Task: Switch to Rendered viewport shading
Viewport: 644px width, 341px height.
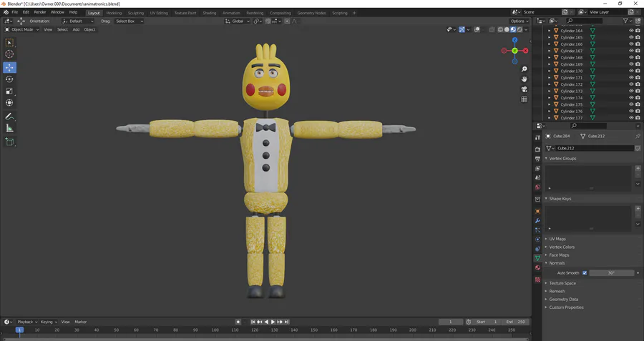Action: 519,29
